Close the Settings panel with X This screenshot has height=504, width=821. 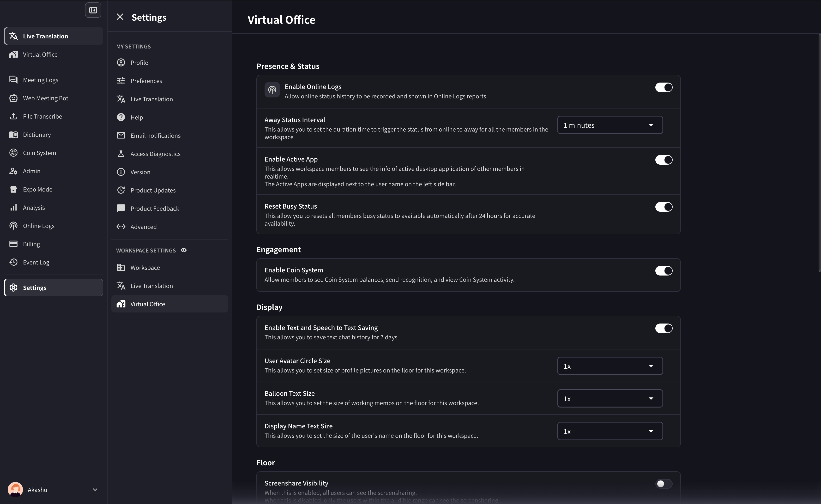click(120, 17)
